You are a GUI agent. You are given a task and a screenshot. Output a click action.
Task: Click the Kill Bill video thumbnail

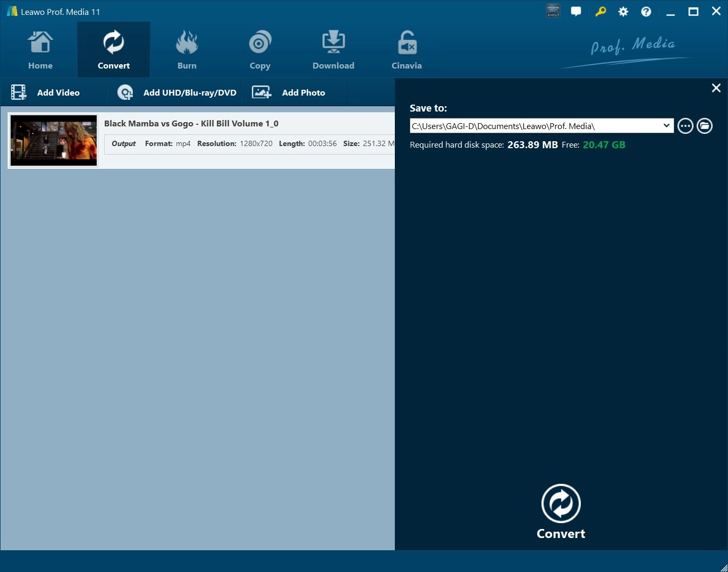pyautogui.click(x=54, y=141)
